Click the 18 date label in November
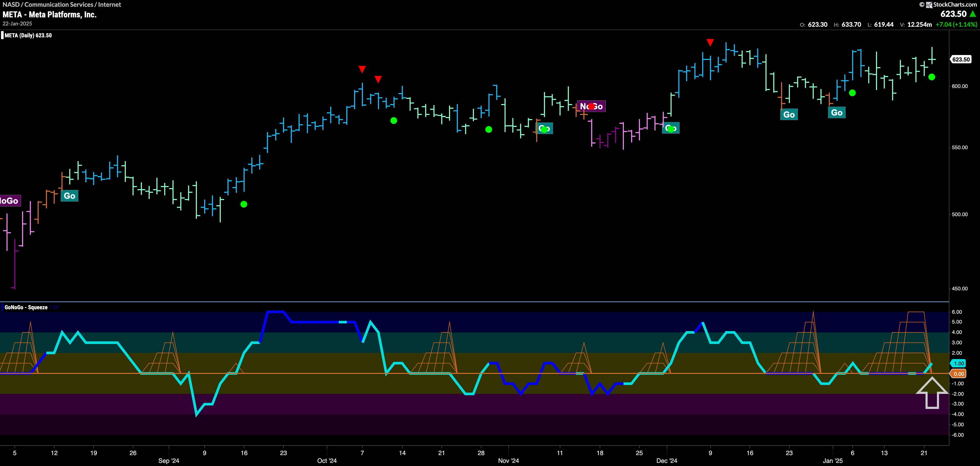980x466 pixels. [600, 453]
